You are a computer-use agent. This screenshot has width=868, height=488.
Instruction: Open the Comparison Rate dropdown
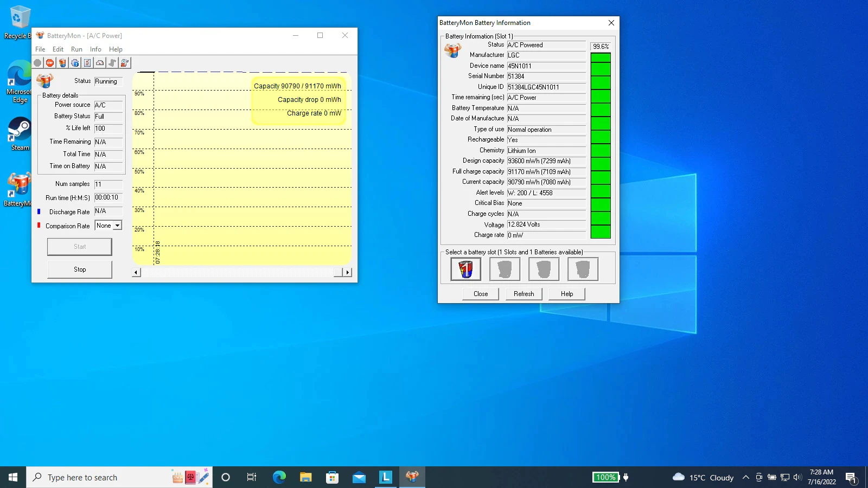click(x=117, y=226)
